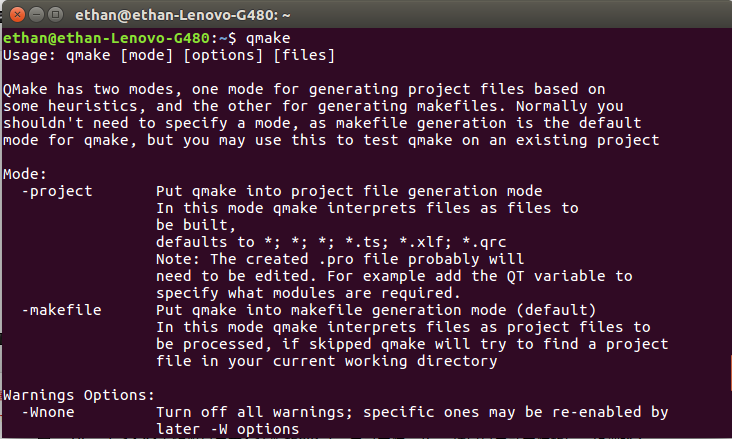Maximize the terminal window
The image size is (732, 439).
54,13
